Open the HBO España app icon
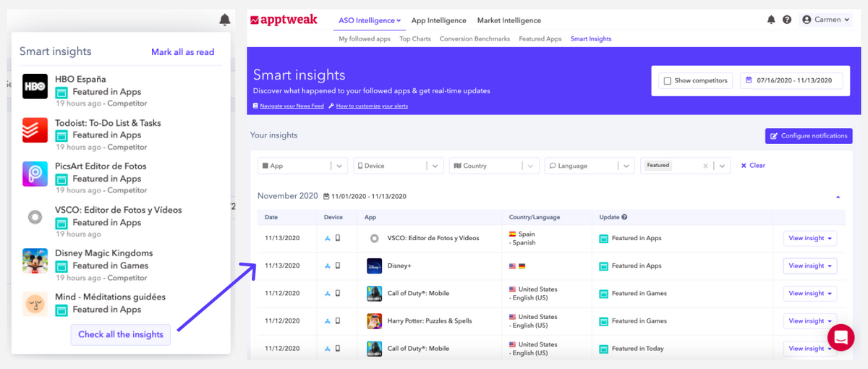 click(35, 86)
